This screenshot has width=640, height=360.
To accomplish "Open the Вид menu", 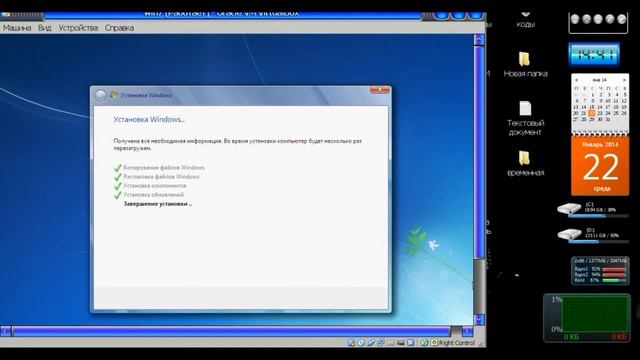I will 44,28.
